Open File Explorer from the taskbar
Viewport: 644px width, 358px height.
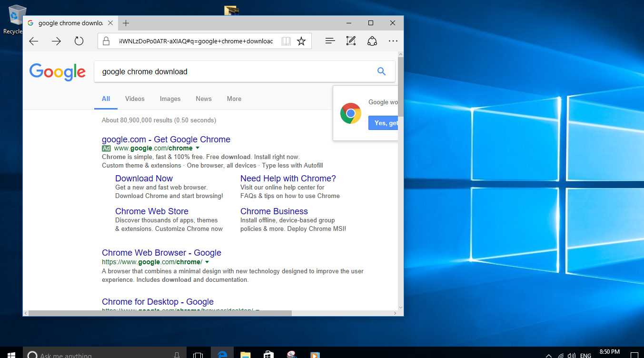point(245,355)
